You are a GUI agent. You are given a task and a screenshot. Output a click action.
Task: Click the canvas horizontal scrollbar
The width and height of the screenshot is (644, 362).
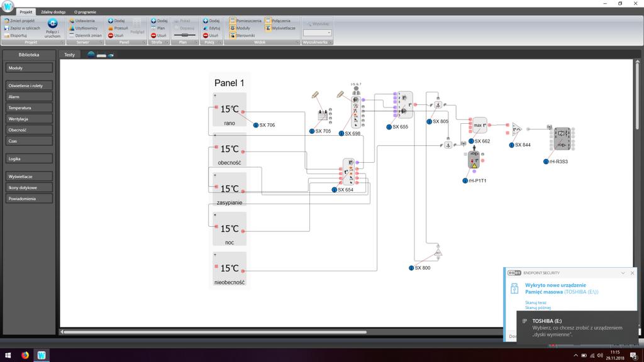[x=215, y=332]
